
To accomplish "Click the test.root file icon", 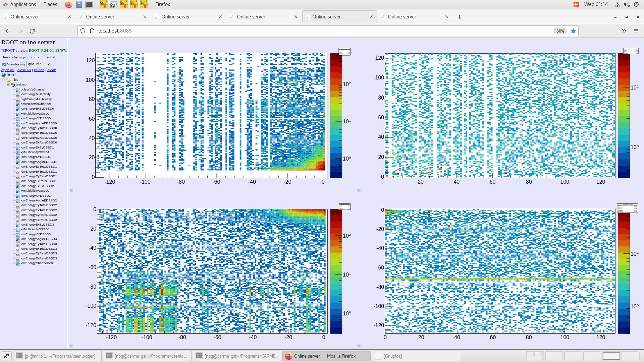I will tap(13, 85).
